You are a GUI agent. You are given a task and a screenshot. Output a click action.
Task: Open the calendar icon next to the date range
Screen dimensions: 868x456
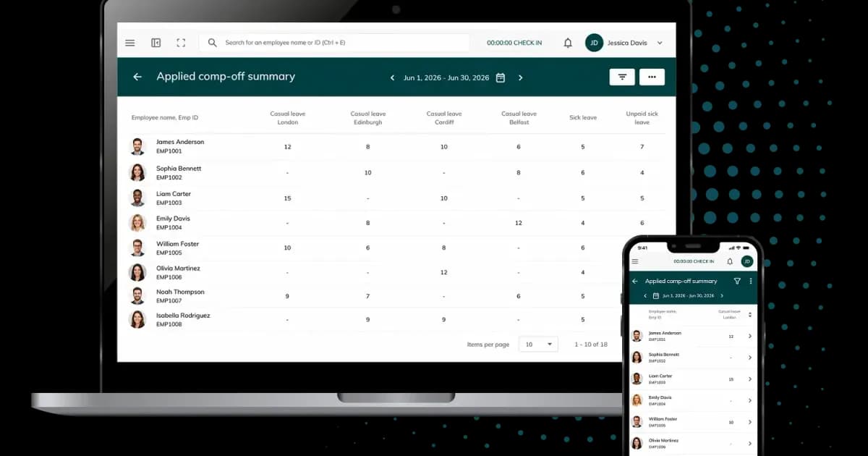click(x=501, y=77)
